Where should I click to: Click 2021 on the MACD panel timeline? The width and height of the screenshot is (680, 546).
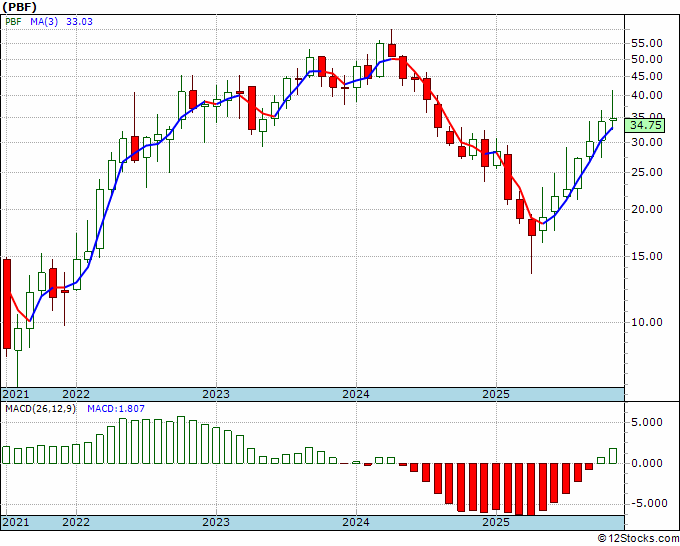pos(16,522)
